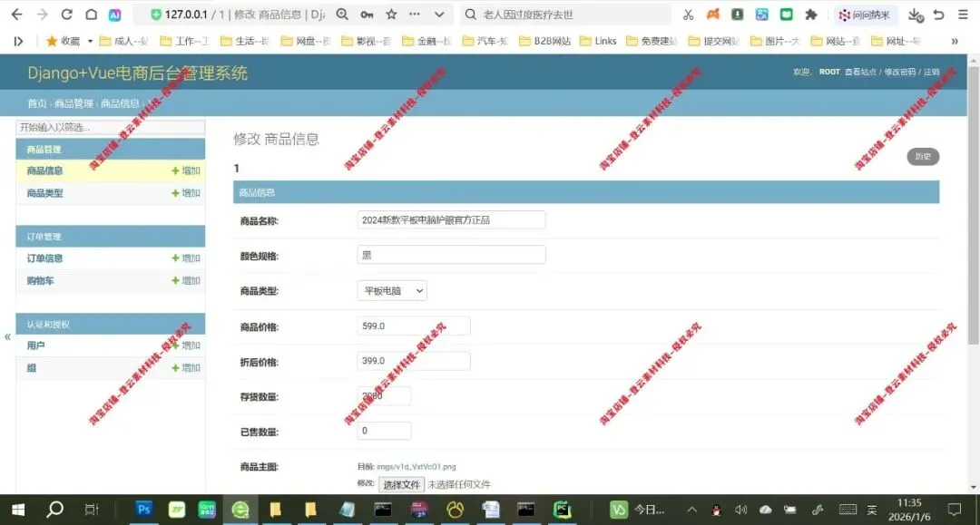The height and width of the screenshot is (525, 980).
Task: Collapse the sidebar with the « toggle
Action: click(7, 337)
